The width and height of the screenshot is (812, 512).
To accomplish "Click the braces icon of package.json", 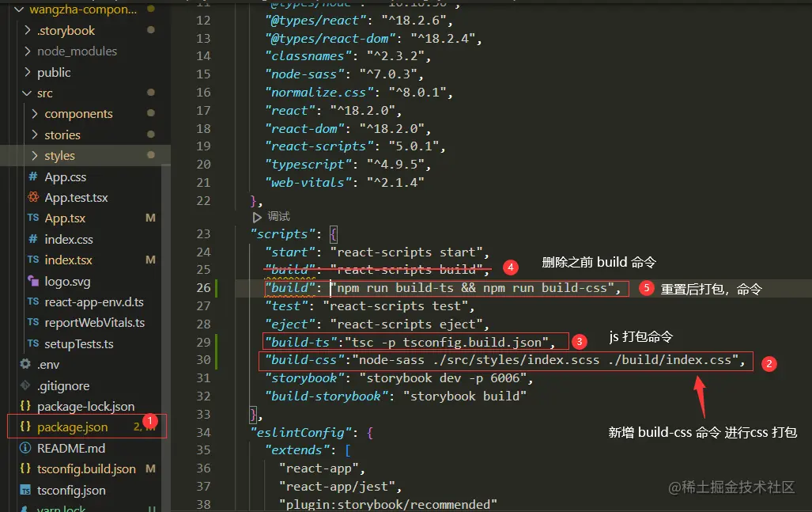I will click(25, 427).
